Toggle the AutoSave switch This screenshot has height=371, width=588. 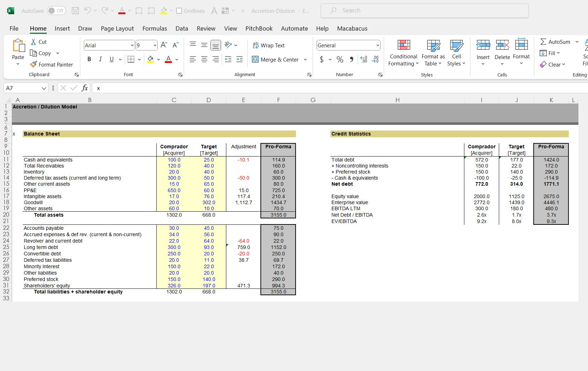pyautogui.click(x=56, y=11)
